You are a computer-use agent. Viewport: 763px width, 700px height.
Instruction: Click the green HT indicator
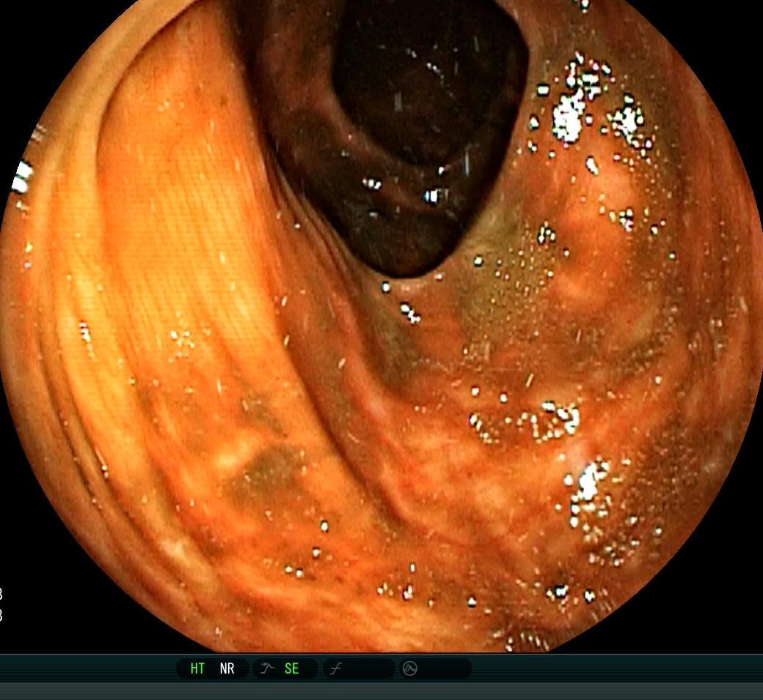click(197, 668)
